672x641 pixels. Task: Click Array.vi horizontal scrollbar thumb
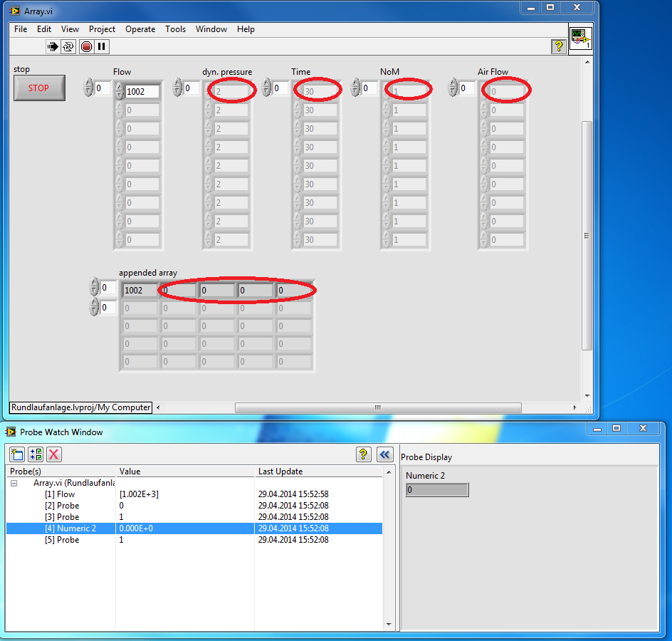pyautogui.click(x=378, y=407)
